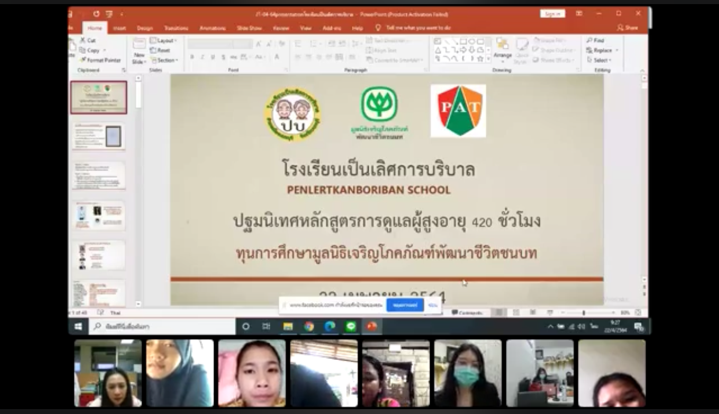This screenshot has width=719, height=414.
Task: Click the Windows Start button
Action: 78,326
